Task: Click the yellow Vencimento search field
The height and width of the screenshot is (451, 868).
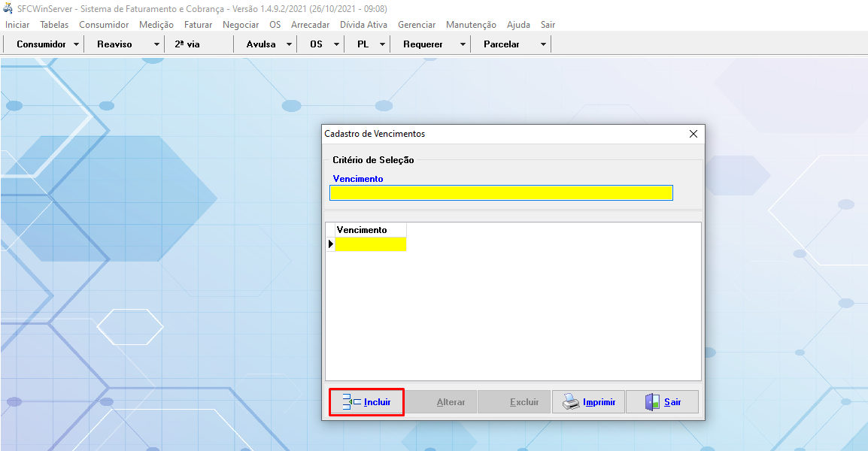Action: 501,193
